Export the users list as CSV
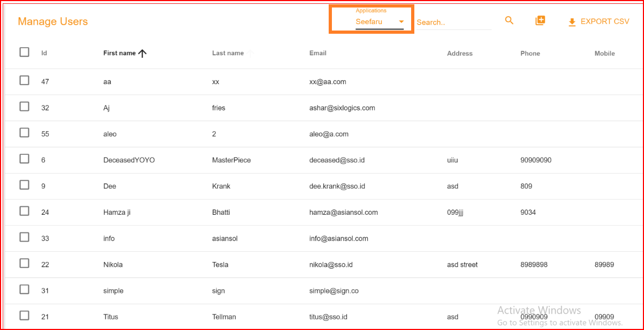The width and height of the screenshot is (644, 330). pyautogui.click(x=598, y=21)
